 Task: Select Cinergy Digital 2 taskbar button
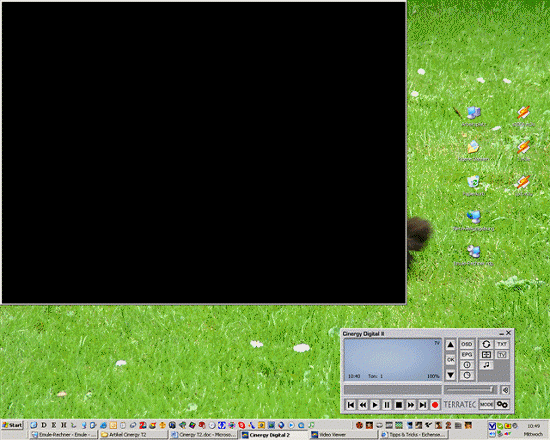coord(274,435)
